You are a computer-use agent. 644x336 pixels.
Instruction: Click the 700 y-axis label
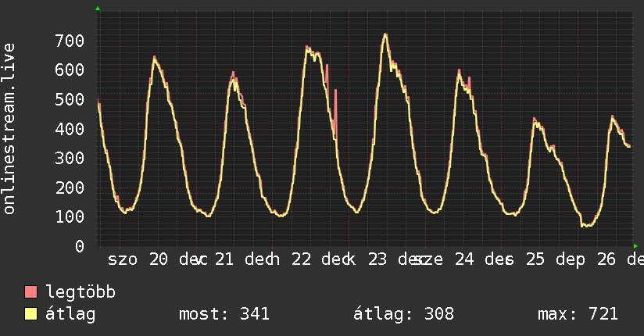point(70,41)
